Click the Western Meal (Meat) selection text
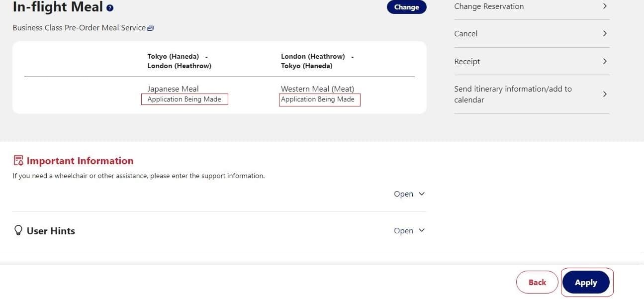Image resolution: width=644 pixels, height=299 pixels. coord(317,89)
